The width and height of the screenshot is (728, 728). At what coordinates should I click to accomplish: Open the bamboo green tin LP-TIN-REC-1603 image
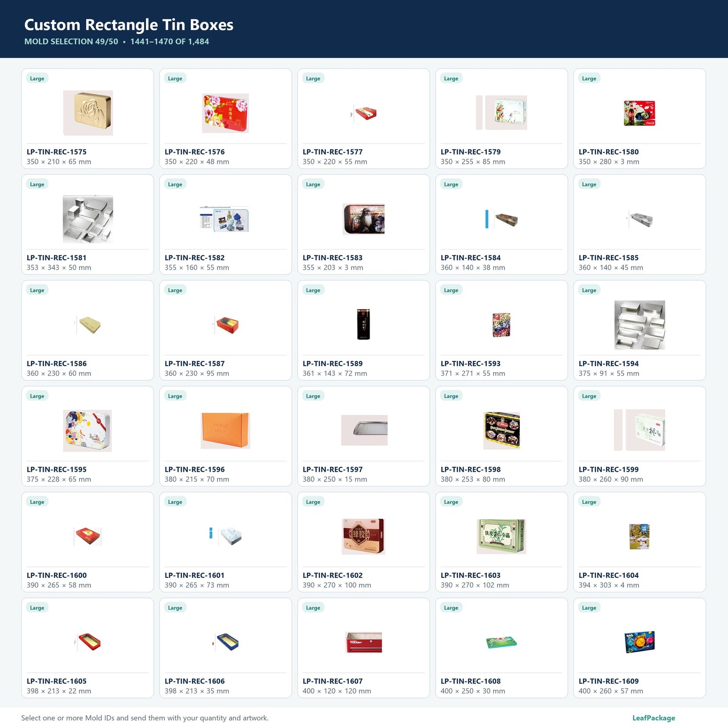pyautogui.click(x=501, y=536)
